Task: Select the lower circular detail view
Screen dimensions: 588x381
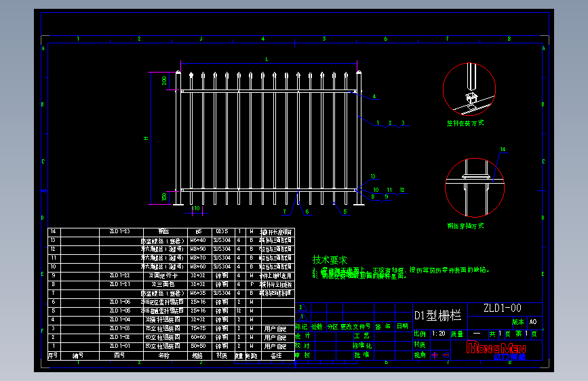Action: (x=474, y=188)
